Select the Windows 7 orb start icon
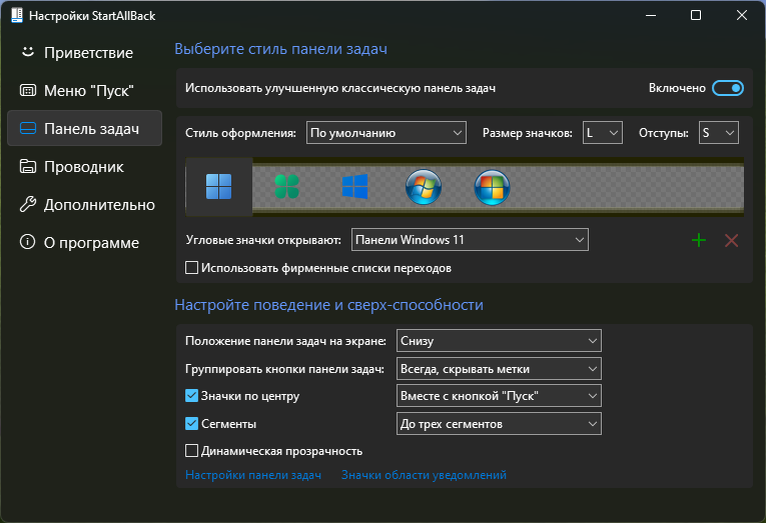The image size is (766, 523). click(x=424, y=187)
